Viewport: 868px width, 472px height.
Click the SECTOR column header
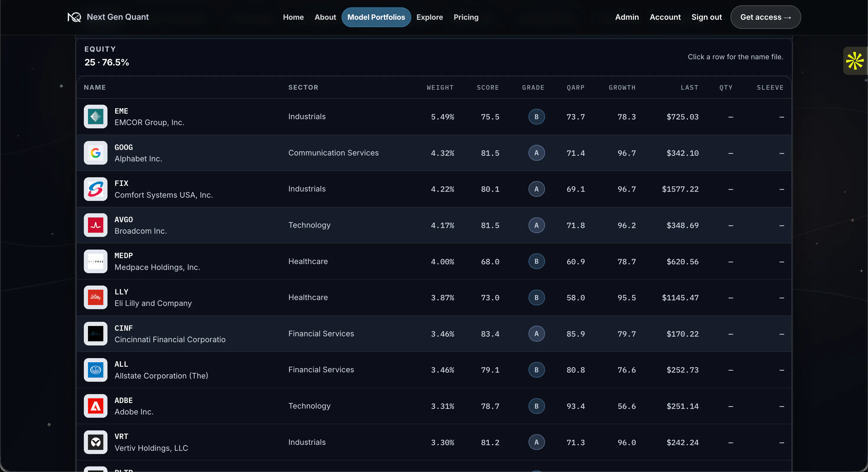303,88
